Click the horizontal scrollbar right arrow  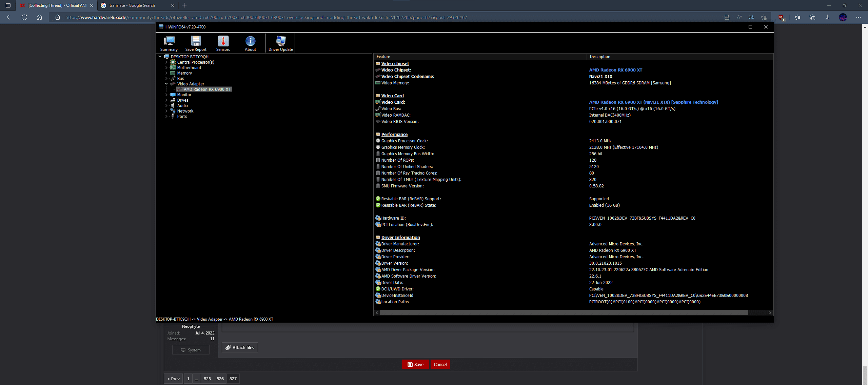pyautogui.click(x=770, y=312)
